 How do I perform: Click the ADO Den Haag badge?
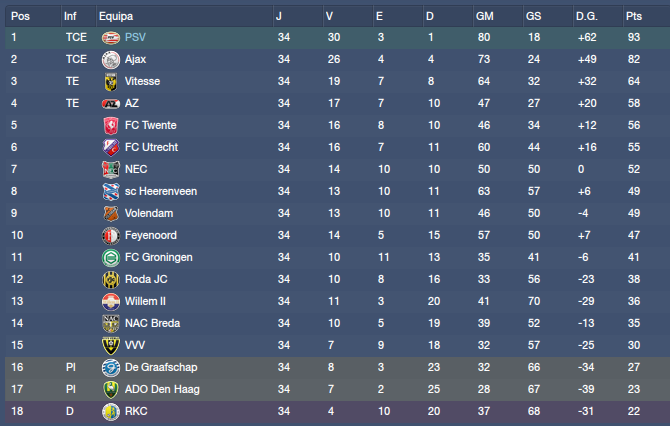tap(110, 389)
